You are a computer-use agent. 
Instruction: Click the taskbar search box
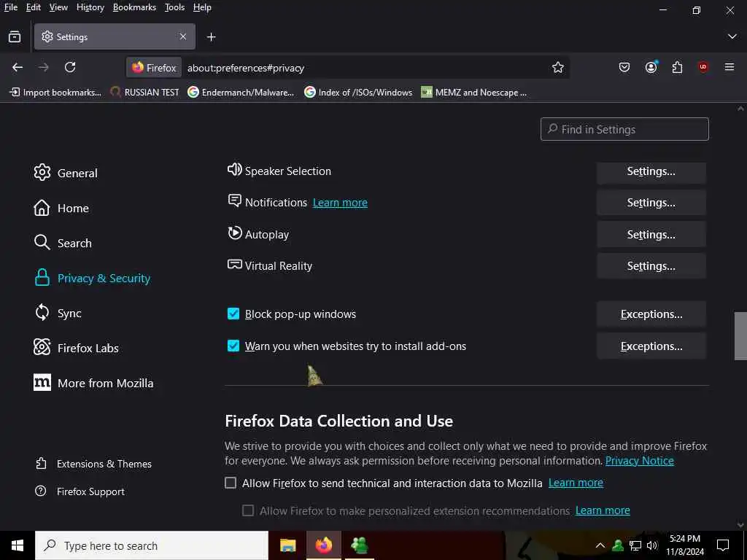pos(152,545)
